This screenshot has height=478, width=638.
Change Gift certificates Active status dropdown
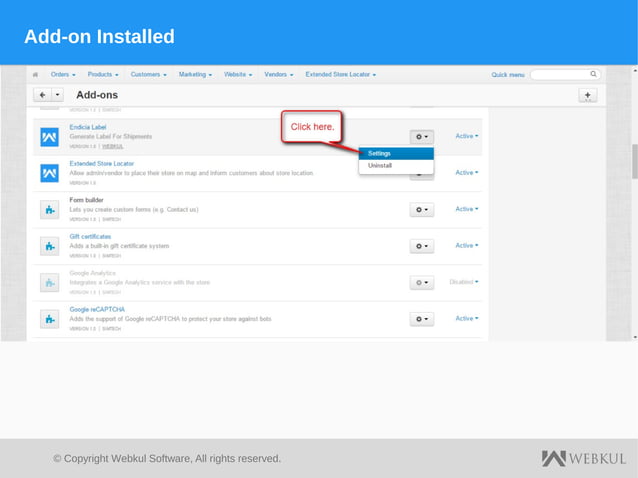(467, 245)
